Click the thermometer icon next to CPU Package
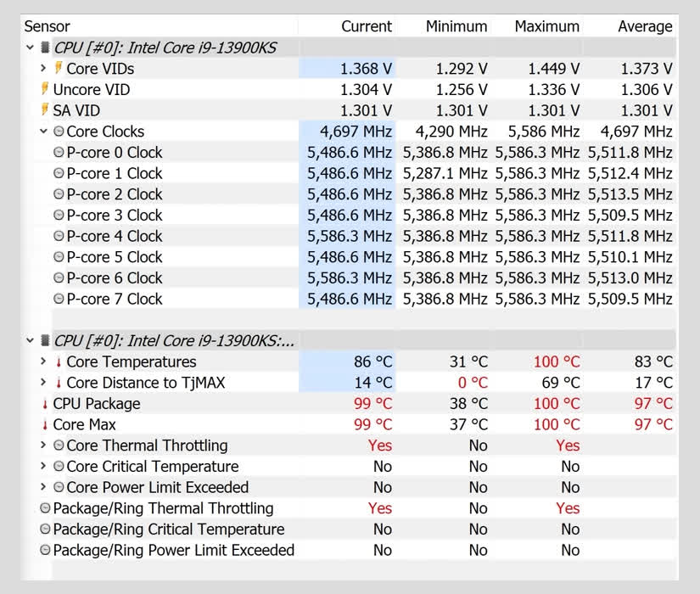 (x=45, y=404)
